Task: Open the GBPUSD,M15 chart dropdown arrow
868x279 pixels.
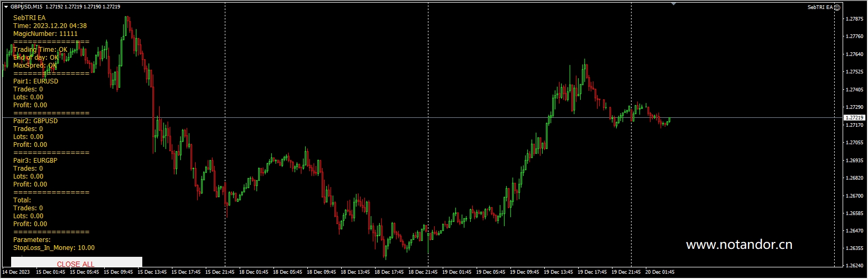Action: pos(6,7)
